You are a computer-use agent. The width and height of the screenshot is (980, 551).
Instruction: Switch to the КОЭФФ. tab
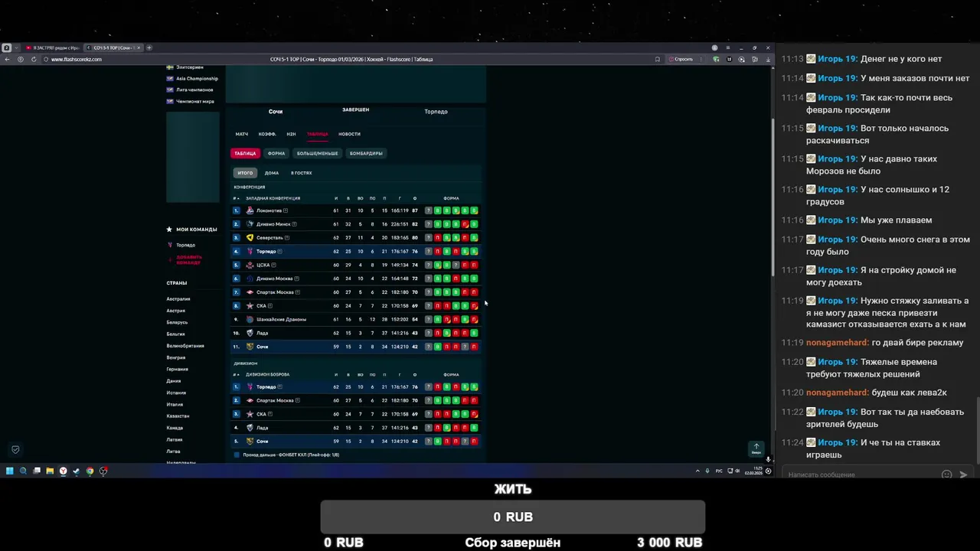pyautogui.click(x=267, y=134)
